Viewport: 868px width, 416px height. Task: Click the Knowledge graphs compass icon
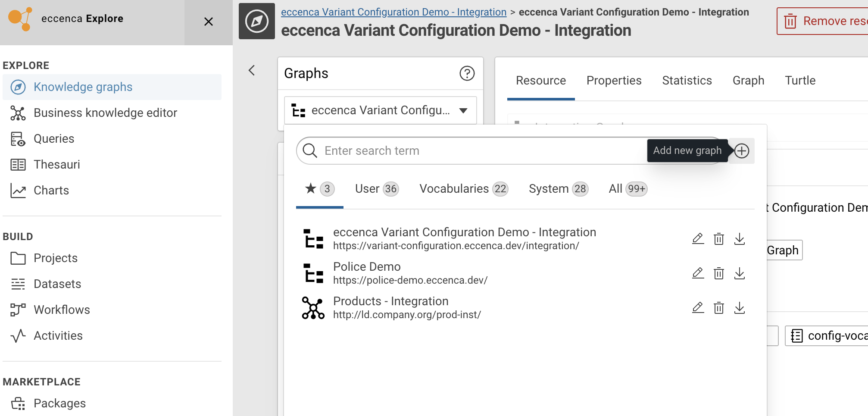(18, 87)
